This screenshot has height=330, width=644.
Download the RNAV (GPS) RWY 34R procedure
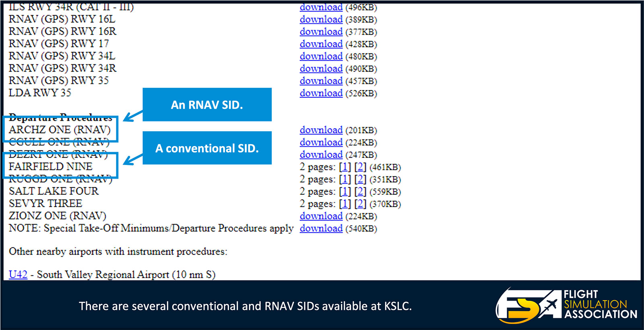pyautogui.click(x=321, y=68)
